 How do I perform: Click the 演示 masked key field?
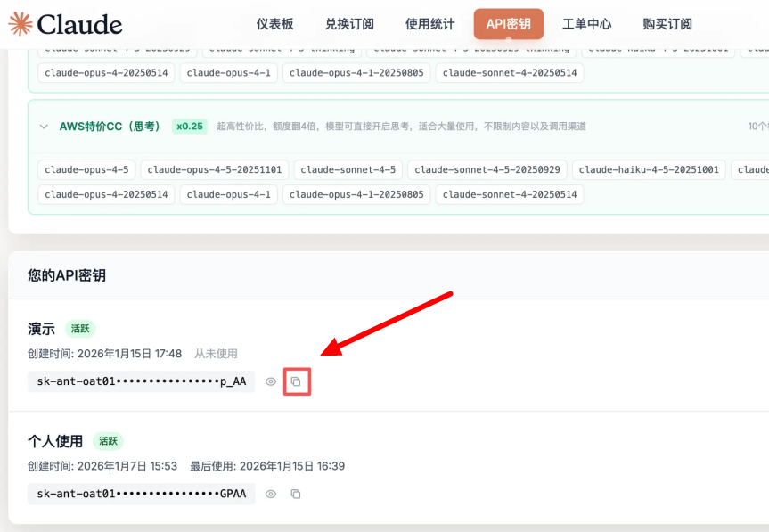coord(141,381)
